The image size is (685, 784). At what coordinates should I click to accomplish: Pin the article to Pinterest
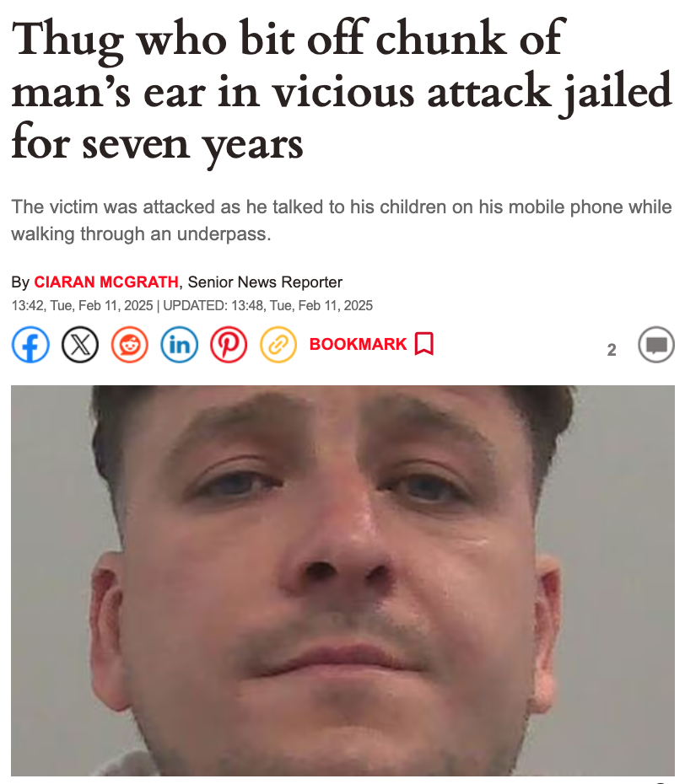tap(229, 345)
